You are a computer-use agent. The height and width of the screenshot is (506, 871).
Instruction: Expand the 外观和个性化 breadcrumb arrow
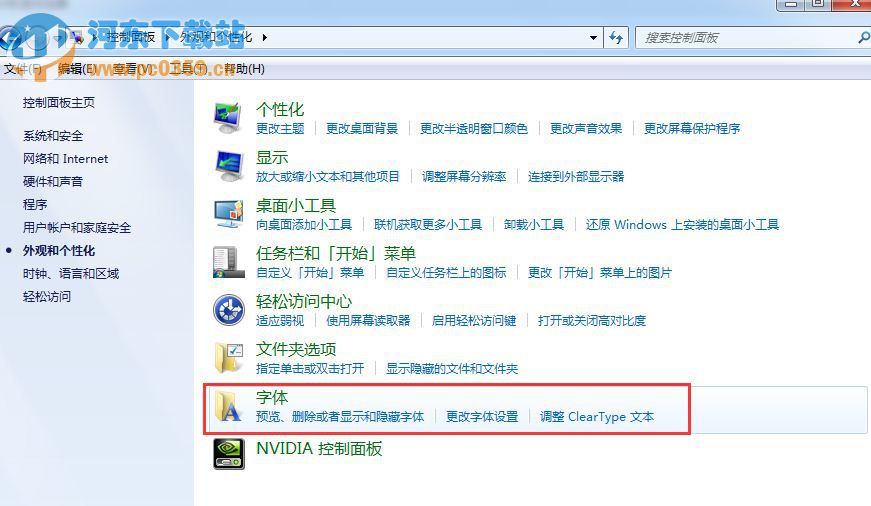(x=264, y=38)
